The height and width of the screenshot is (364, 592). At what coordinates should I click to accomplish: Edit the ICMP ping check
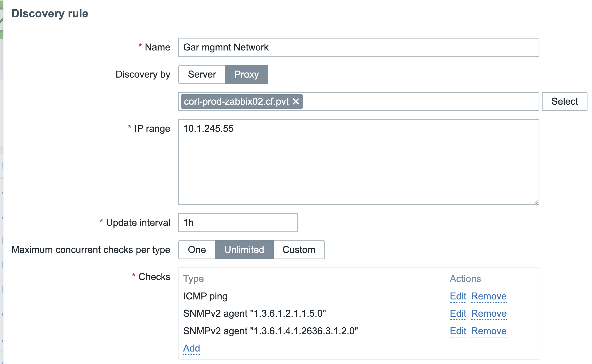click(458, 296)
